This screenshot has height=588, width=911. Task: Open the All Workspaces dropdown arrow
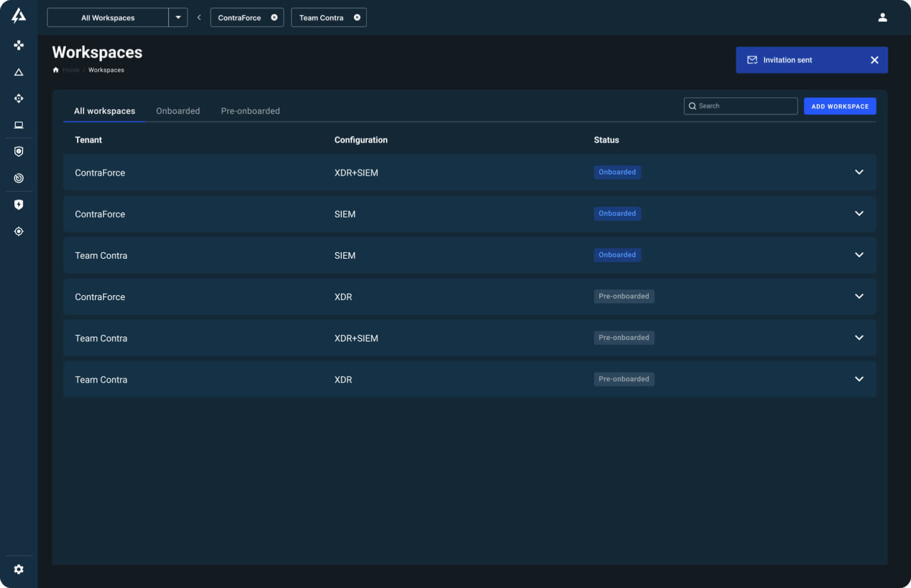pyautogui.click(x=178, y=17)
